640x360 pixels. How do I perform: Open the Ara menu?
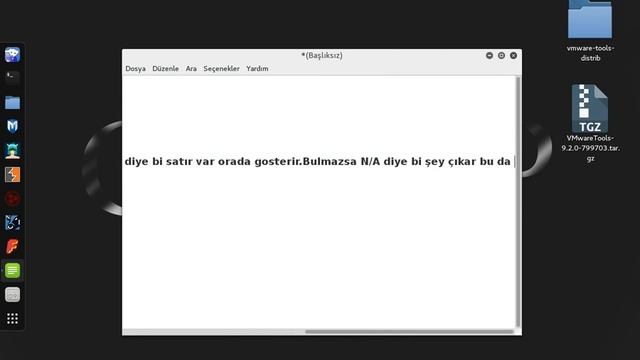(x=191, y=69)
